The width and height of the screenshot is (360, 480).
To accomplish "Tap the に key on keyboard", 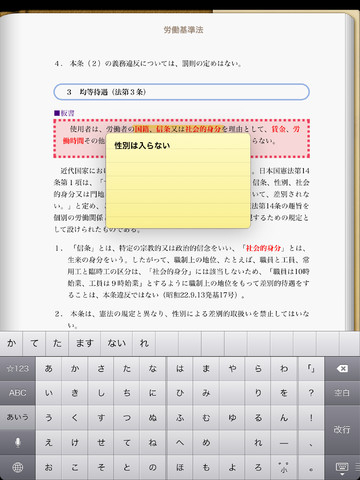I will pyautogui.click(x=153, y=393).
